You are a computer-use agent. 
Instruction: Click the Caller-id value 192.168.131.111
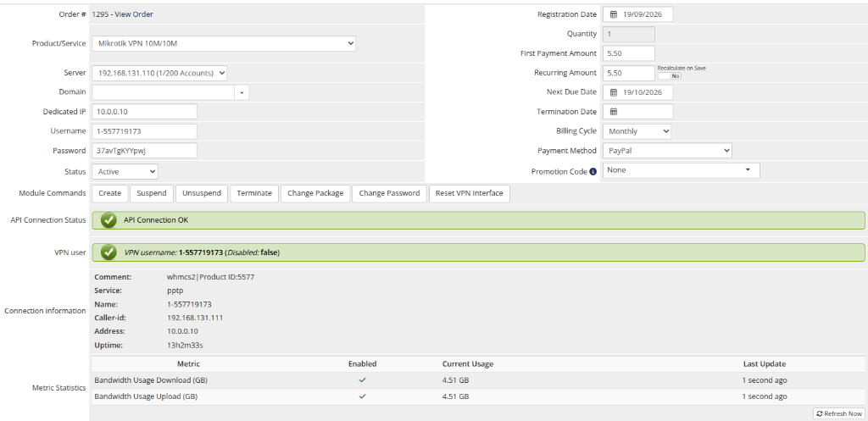pyautogui.click(x=195, y=318)
